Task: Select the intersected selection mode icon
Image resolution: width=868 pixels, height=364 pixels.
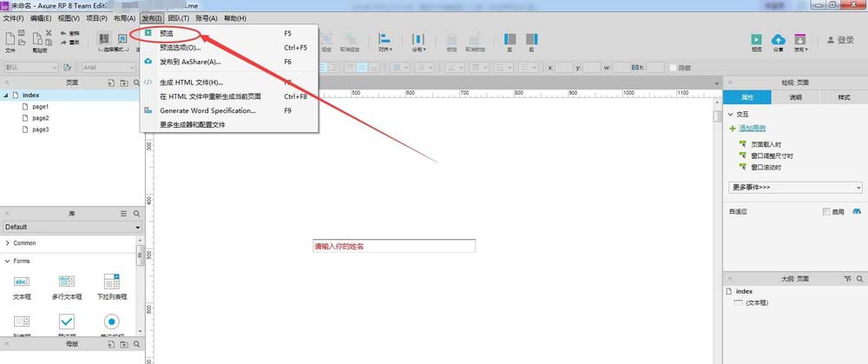Action: (104, 38)
